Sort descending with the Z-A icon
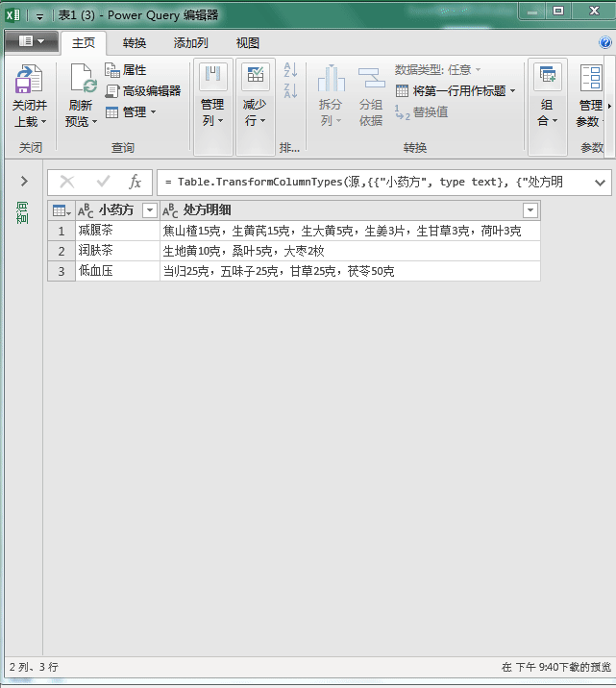Image resolution: width=616 pixels, height=688 pixels. [x=290, y=90]
